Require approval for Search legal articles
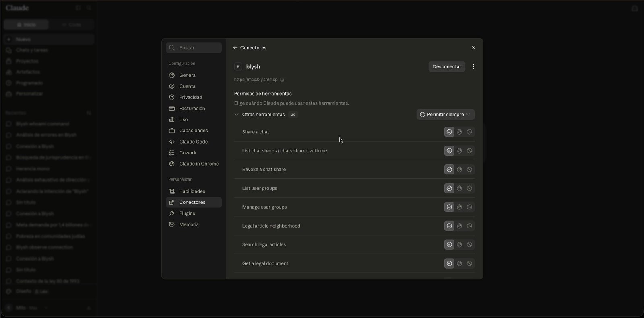 point(459,244)
